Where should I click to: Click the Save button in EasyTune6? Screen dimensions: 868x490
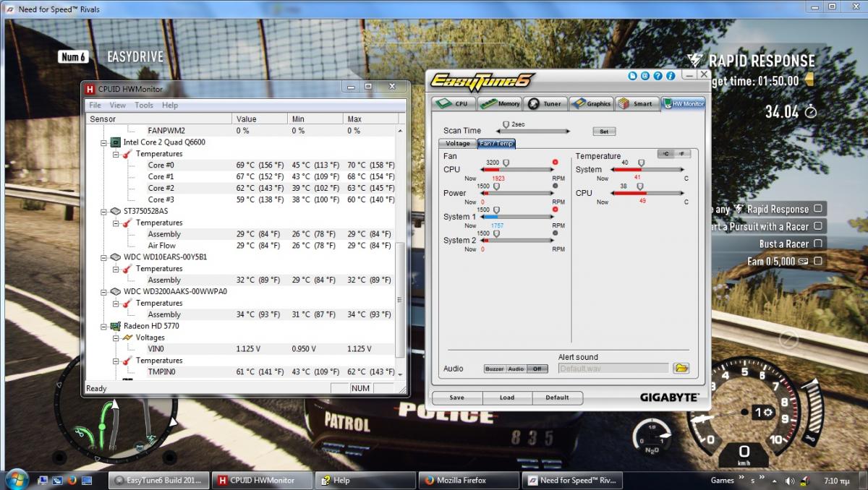(x=456, y=397)
